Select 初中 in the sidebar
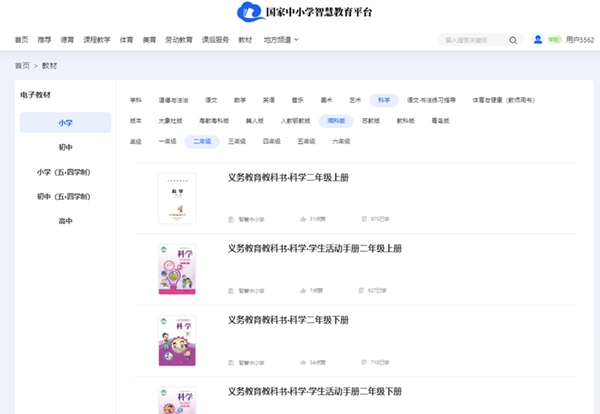 click(65, 147)
